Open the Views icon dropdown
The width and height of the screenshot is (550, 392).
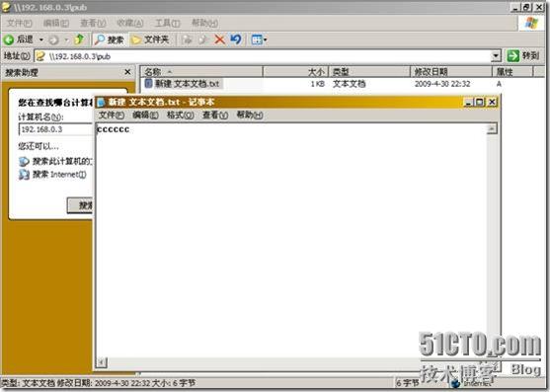point(260,39)
